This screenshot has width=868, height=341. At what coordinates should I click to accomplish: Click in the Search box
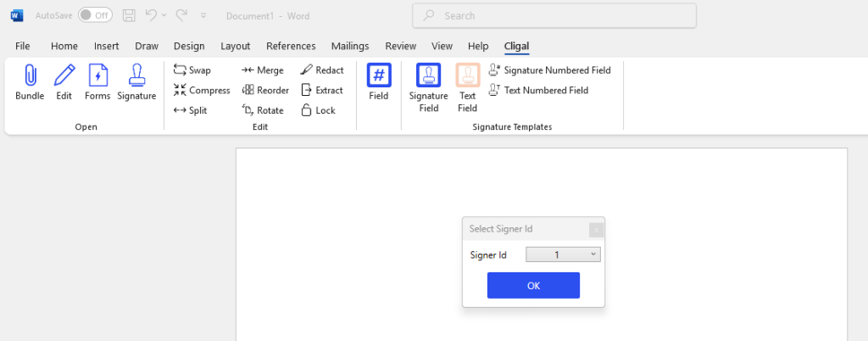click(x=554, y=15)
